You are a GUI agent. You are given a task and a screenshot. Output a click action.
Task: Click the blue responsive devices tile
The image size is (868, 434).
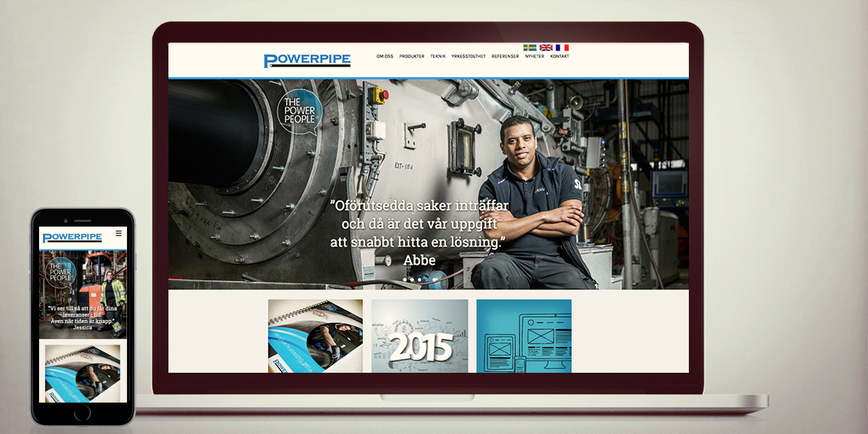(x=524, y=336)
